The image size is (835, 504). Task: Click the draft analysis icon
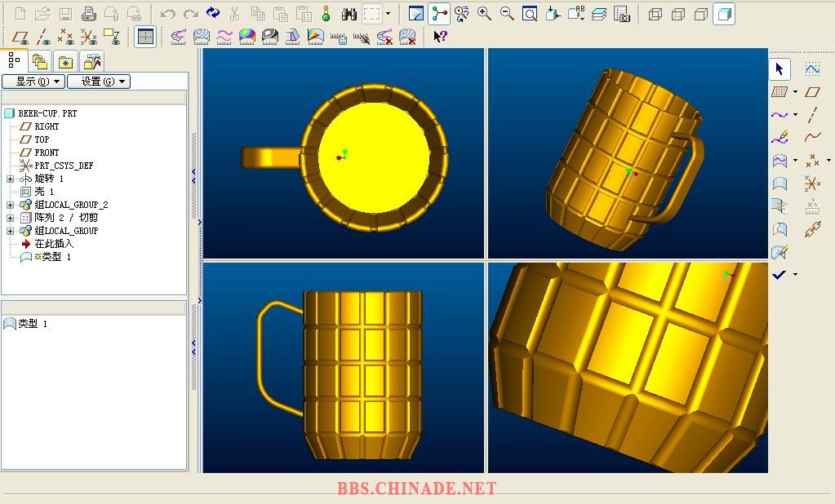point(292,36)
